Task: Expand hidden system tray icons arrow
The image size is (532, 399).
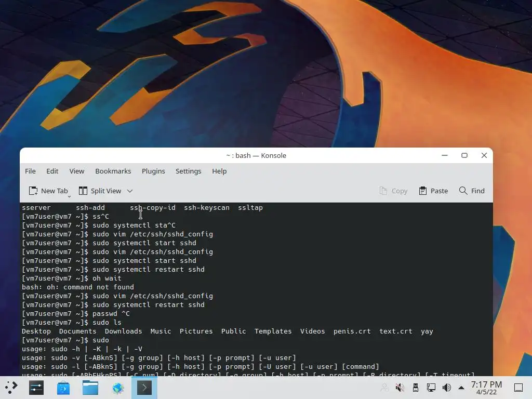Action: click(x=461, y=388)
